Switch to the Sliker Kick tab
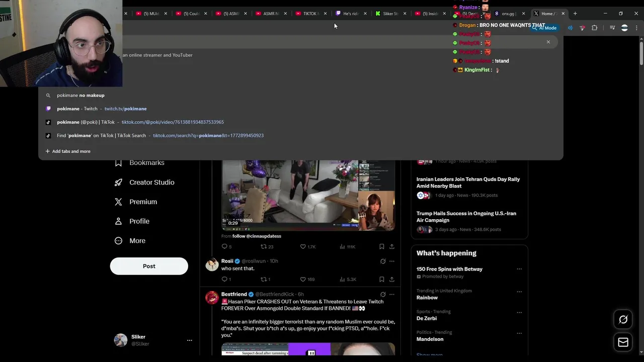This screenshot has width=644, height=362. tap(390, 14)
